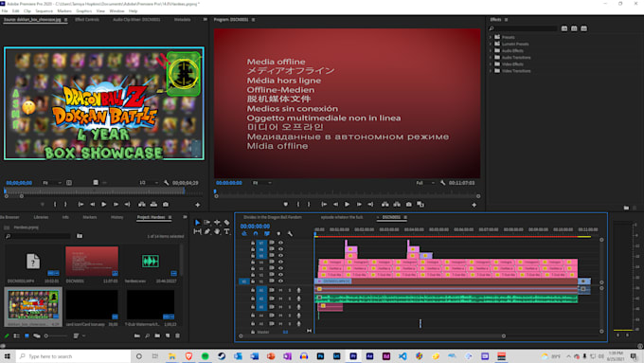This screenshot has width=644, height=363.
Task: Expand Lumetri Presets folder
Action: [491, 44]
